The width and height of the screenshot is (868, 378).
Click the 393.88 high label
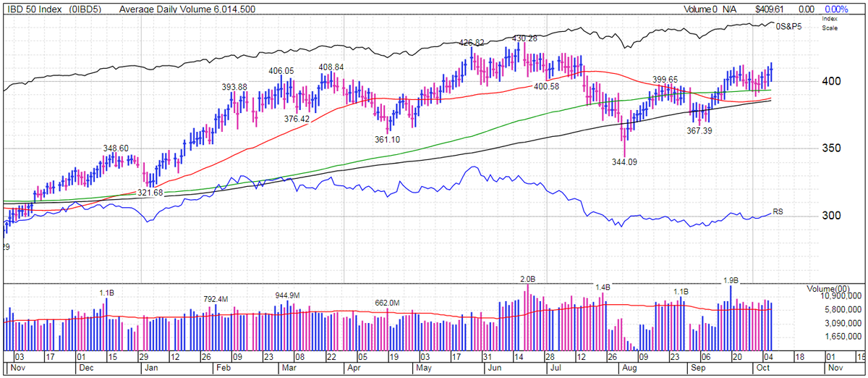click(234, 87)
